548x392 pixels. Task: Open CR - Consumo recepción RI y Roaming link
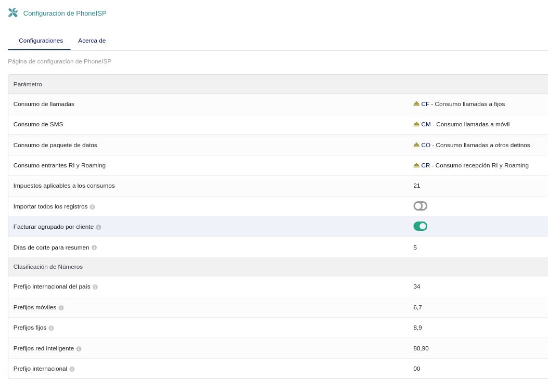pyautogui.click(x=475, y=165)
